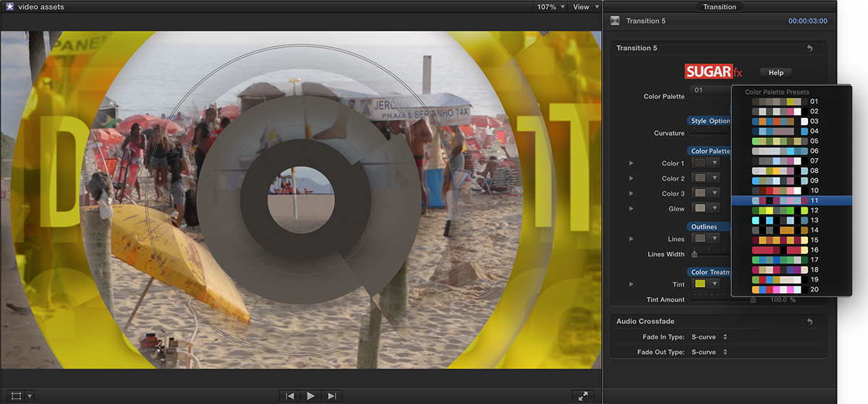Open yellow Tint color swatch
Image resolution: width=868 pixels, height=404 pixels.
[700, 283]
